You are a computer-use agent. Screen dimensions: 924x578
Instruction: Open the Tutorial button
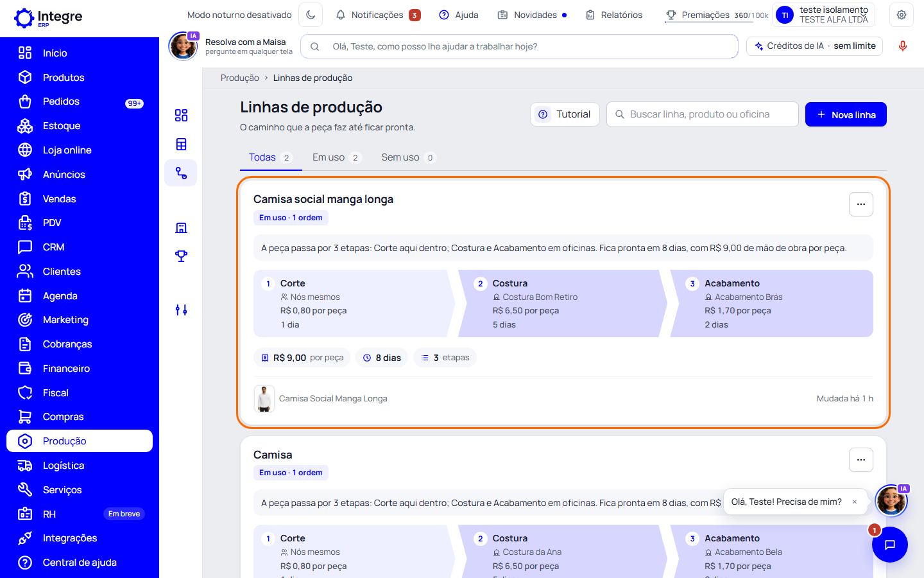click(x=565, y=114)
